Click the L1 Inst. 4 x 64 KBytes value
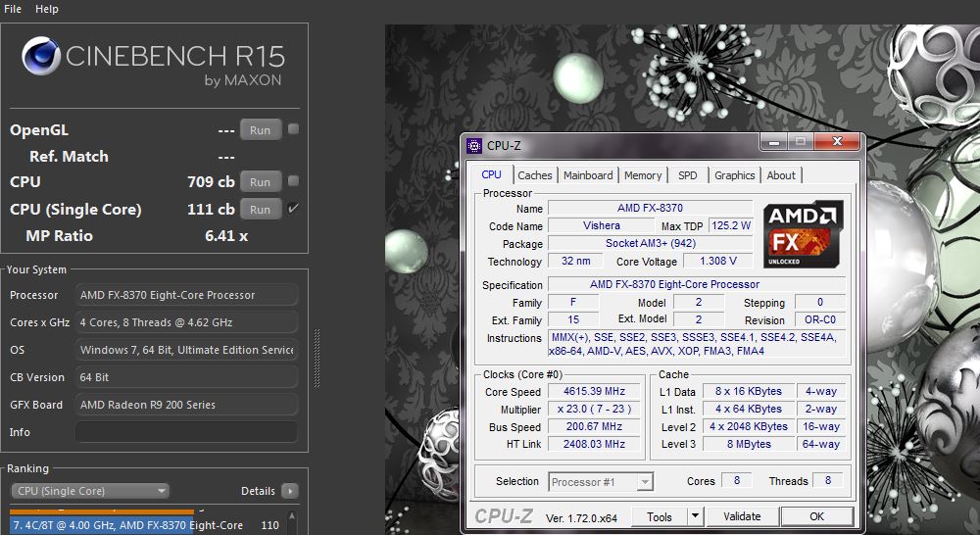Viewport: 980px width, 535px height. tap(749, 409)
